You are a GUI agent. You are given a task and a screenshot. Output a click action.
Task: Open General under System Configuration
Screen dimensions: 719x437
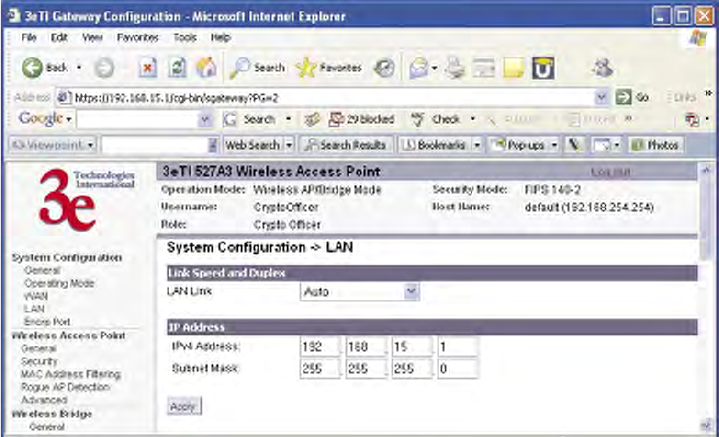click(x=42, y=270)
